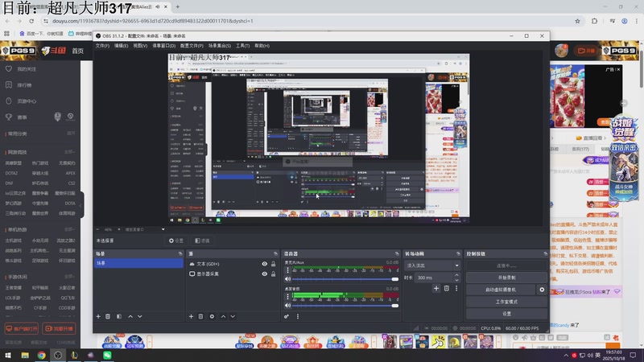Mute the Desktop Audio channel
This screenshot has height=362, width=644.
(288, 306)
